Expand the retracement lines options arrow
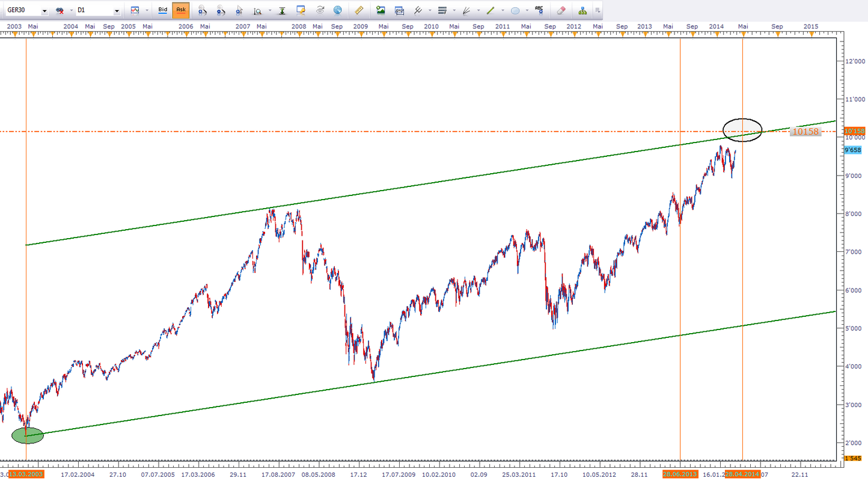The height and width of the screenshot is (481, 868). coord(454,10)
